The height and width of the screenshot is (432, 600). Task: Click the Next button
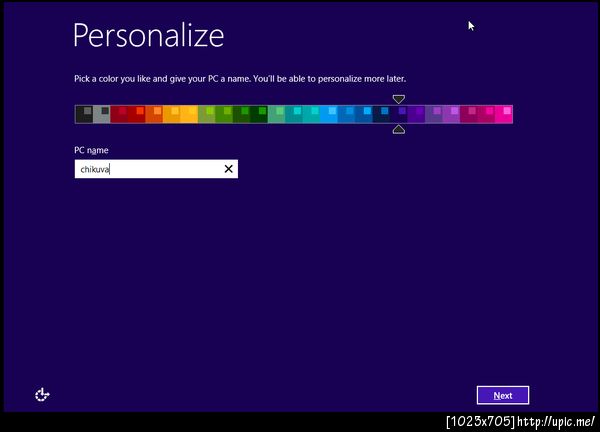tap(503, 395)
